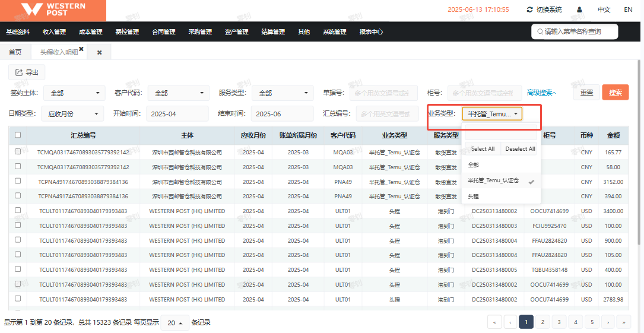Open the 签约主体 dropdown
This screenshot has width=644, height=333.
74,93
